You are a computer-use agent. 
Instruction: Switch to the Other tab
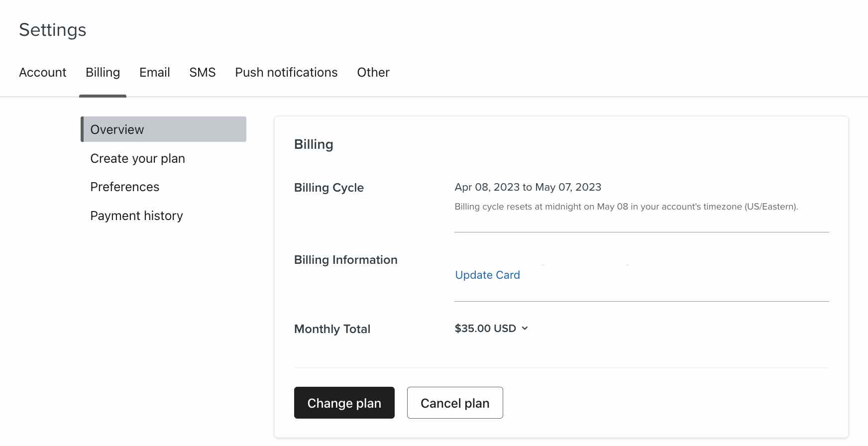373,73
